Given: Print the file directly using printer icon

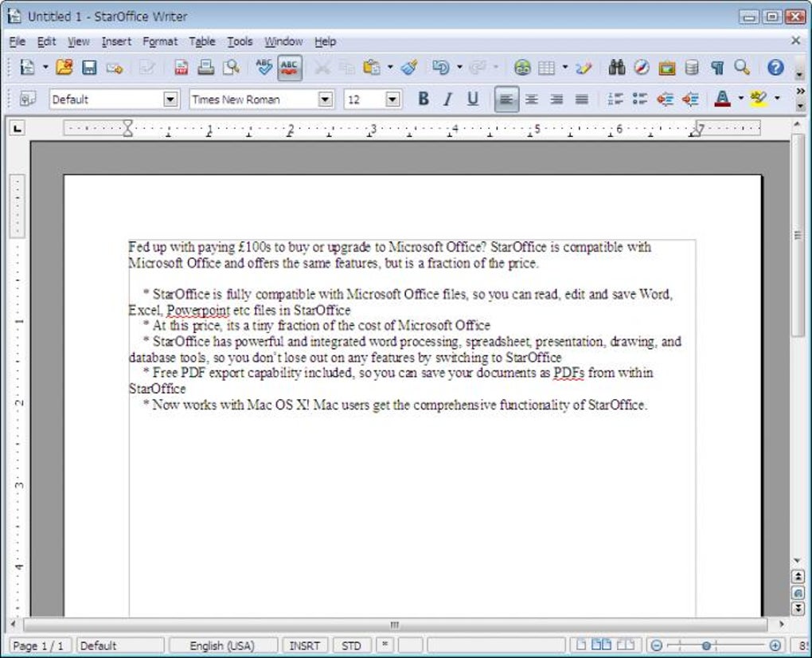Looking at the screenshot, I should (x=205, y=68).
